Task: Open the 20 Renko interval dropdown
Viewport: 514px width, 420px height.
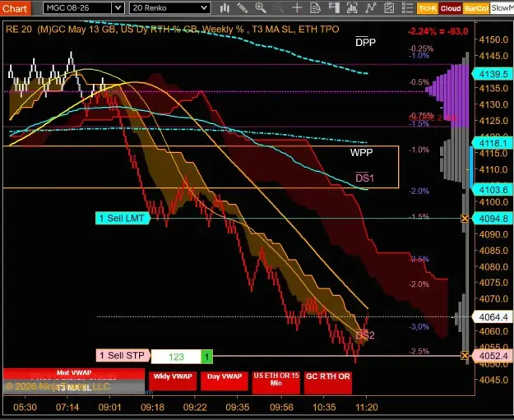Action: (169, 8)
